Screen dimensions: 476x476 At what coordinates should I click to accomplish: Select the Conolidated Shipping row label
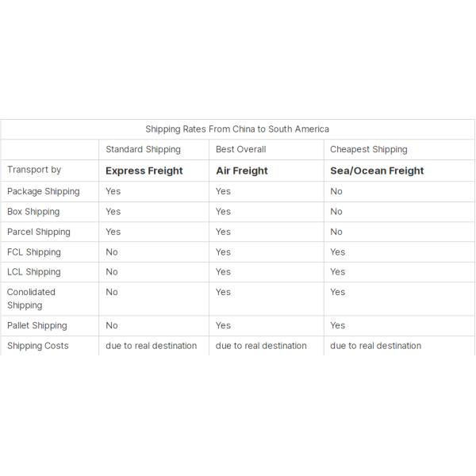pyautogui.click(x=32, y=298)
